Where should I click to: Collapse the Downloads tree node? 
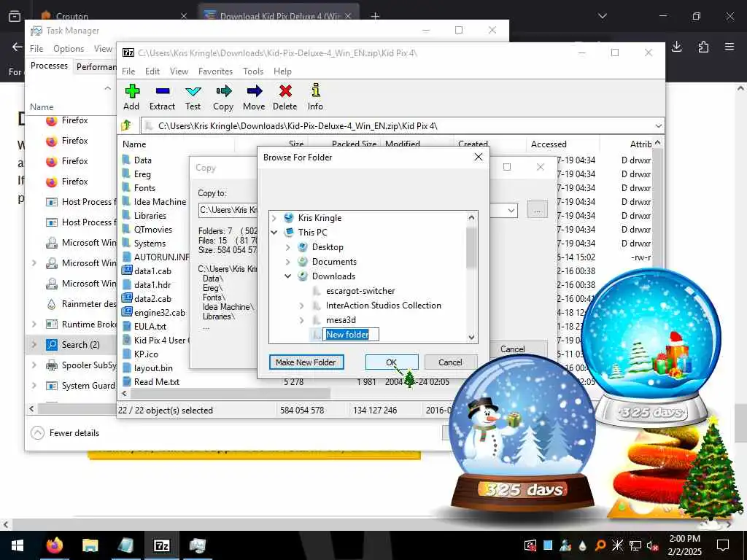287,276
